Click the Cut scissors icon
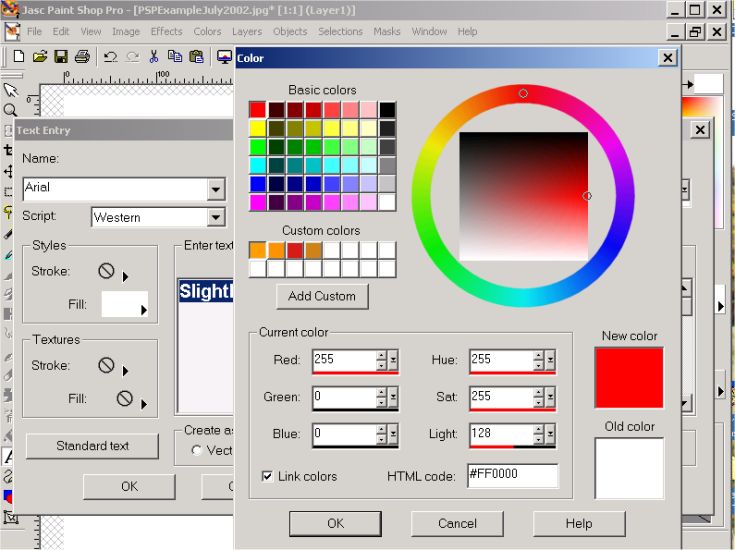Image resolution: width=735 pixels, height=550 pixels. (x=155, y=56)
